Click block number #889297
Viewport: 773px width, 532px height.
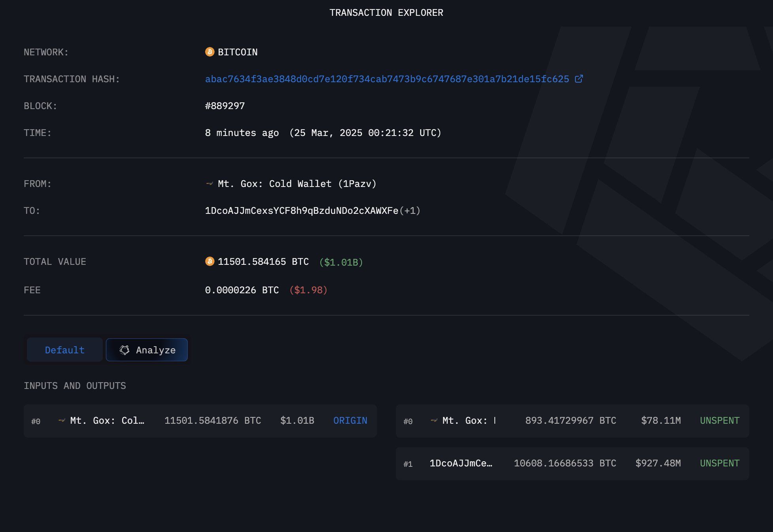click(225, 106)
